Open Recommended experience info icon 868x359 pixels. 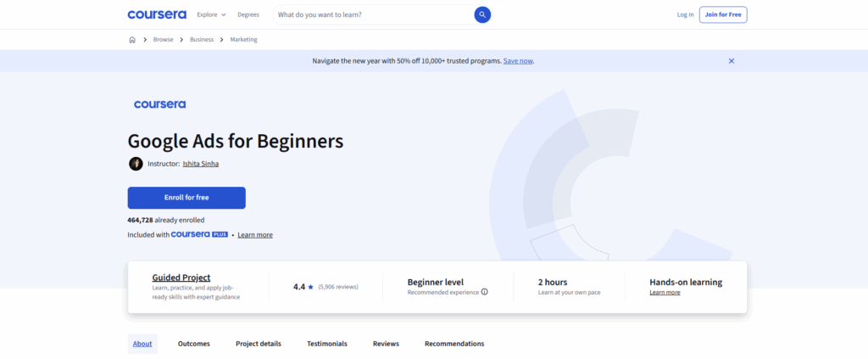click(x=484, y=292)
